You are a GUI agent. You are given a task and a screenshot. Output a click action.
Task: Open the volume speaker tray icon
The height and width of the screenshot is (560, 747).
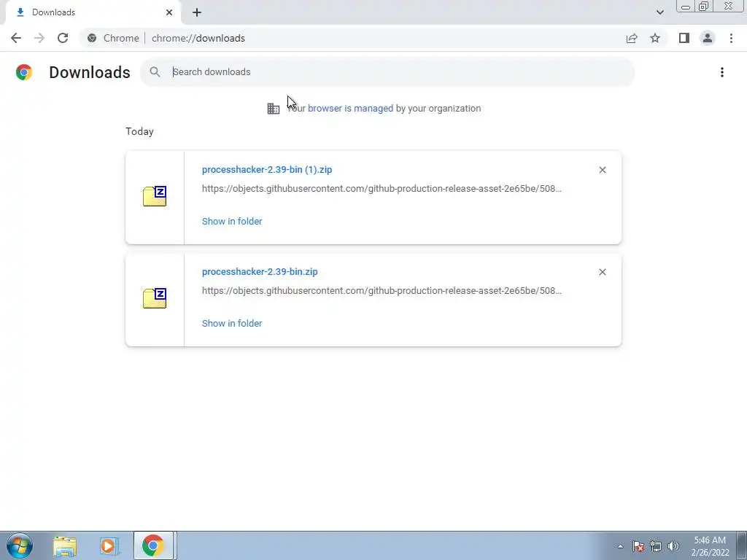click(673, 546)
